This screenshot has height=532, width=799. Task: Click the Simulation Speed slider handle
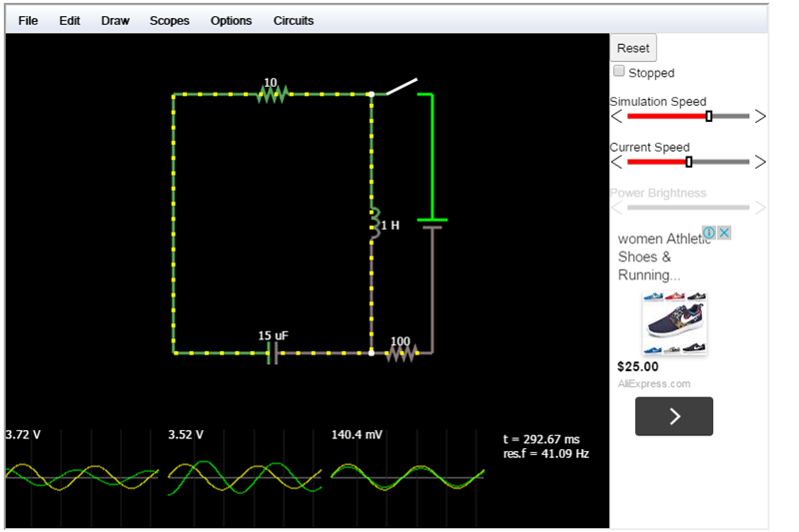(x=709, y=116)
